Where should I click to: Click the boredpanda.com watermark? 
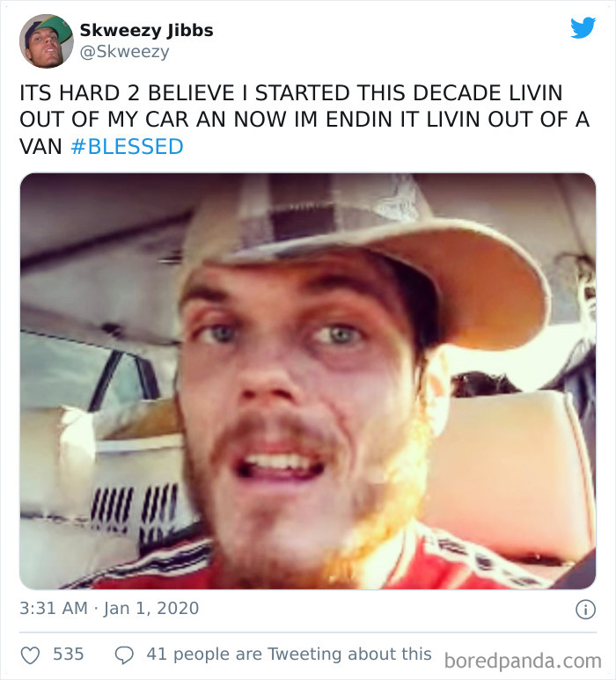pos(523,661)
